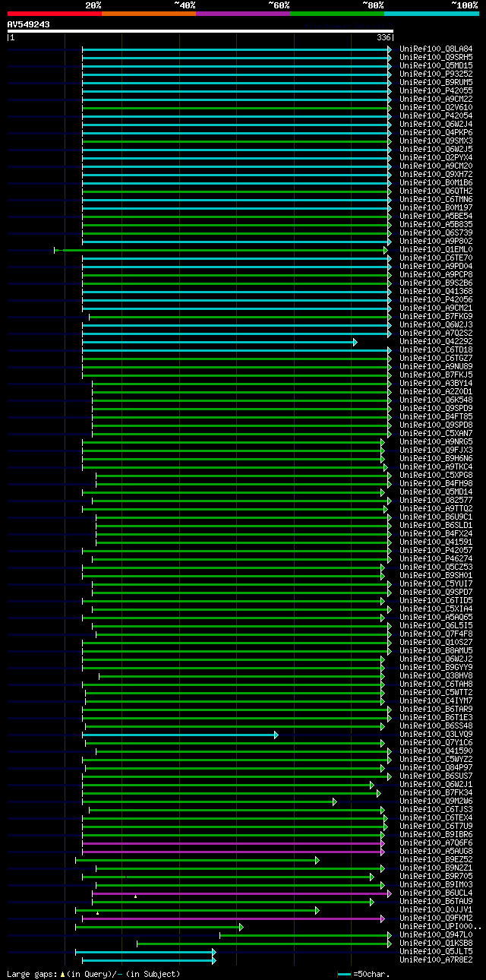Select the hit label UniRef100_A7Q2S2
Viewport: 486px width, 980px height.
(436, 334)
